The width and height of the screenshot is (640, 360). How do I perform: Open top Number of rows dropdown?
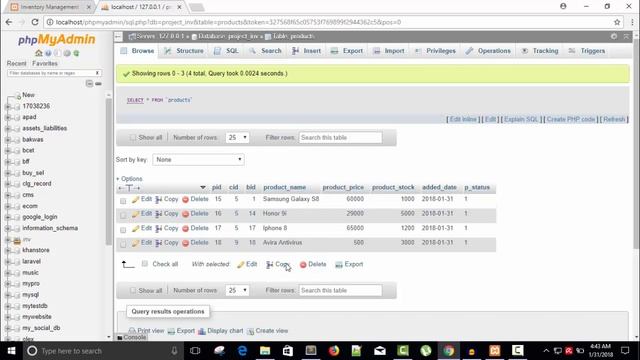(x=237, y=138)
